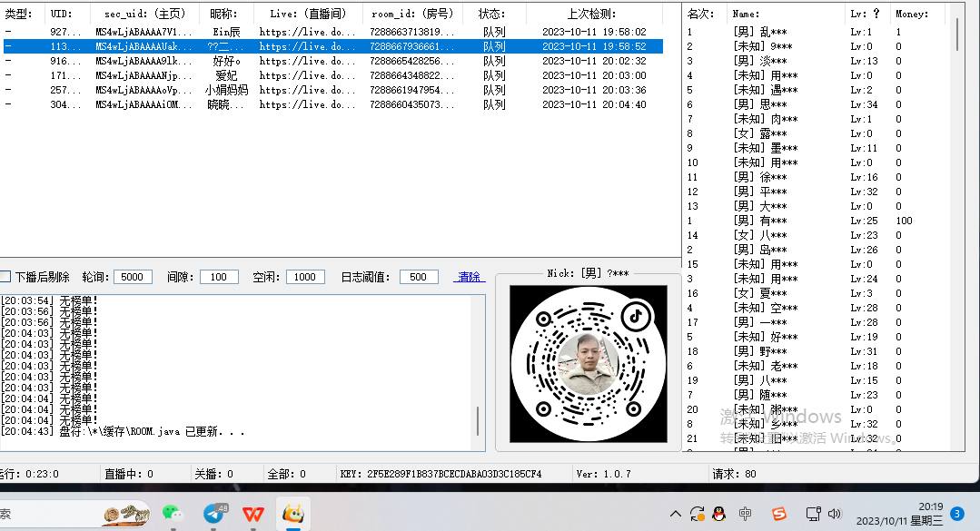
Task: Click the Money column header
Action: point(912,14)
